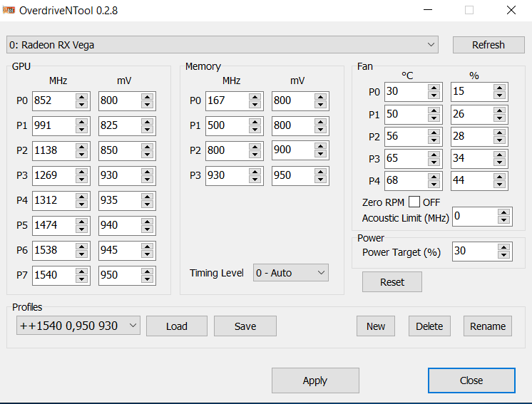
Task: Click the Reset button
Action: coord(392,282)
